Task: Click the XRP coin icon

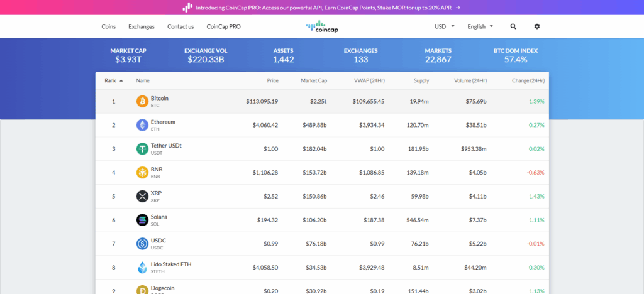Action: pyautogui.click(x=142, y=196)
